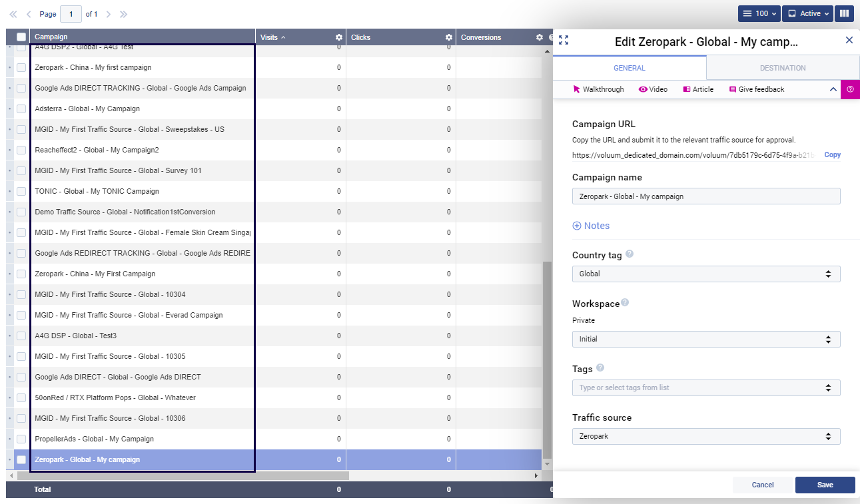Viewport: 860px width, 504px height.
Task: Save the campaign changes
Action: [825, 485]
